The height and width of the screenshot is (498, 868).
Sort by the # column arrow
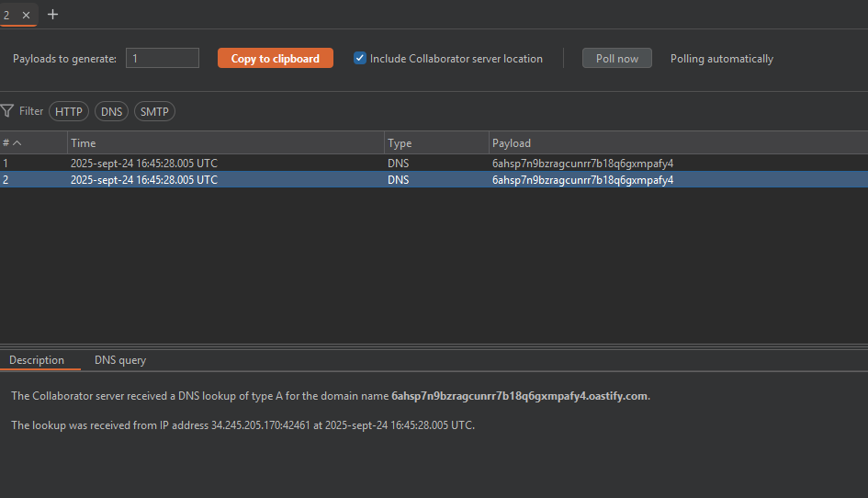[17, 142]
